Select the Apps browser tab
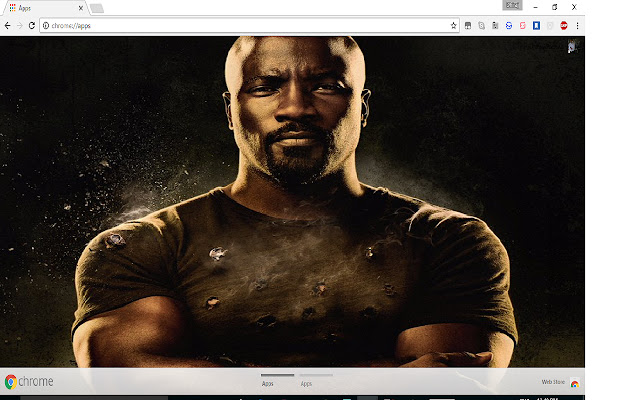Screen dimensions: 640x400 point(45,8)
